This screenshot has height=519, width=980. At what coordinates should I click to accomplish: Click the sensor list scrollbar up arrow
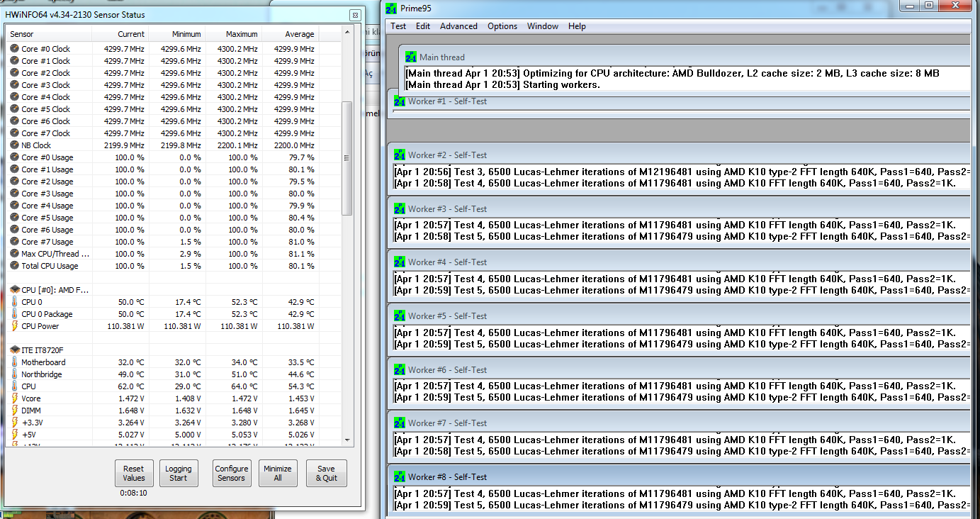click(347, 33)
